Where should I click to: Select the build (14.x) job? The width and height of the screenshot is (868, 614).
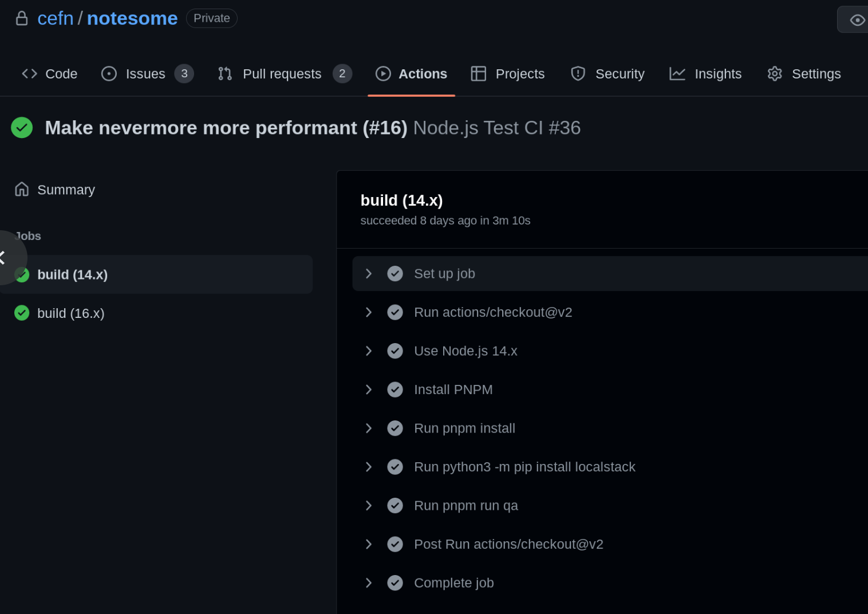point(156,274)
